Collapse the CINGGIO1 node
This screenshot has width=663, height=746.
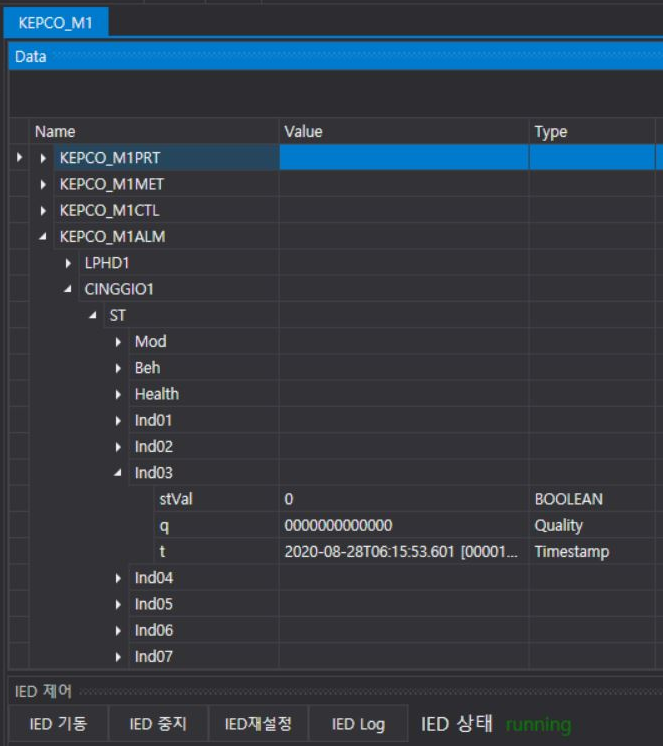pyautogui.click(x=68, y=289)
